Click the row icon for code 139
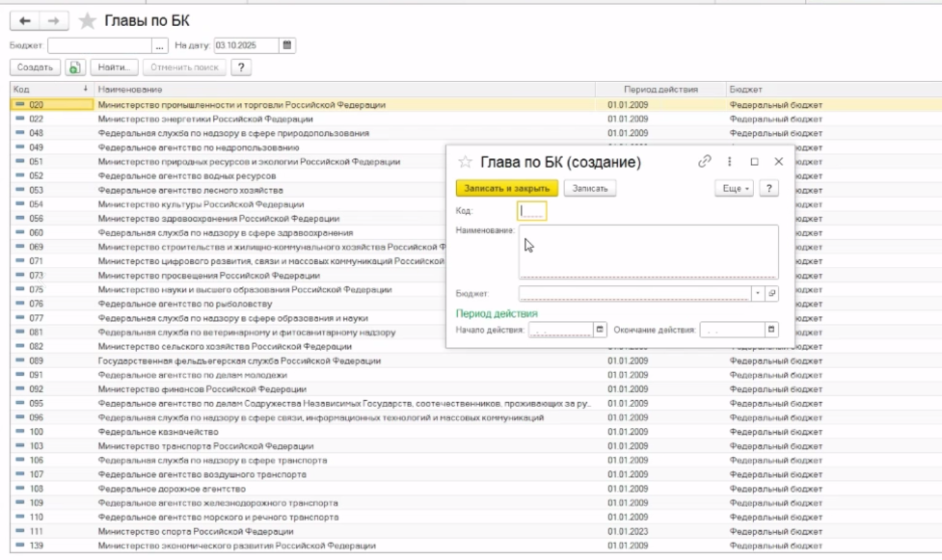Image resolution: width=942 pixels, height=560 pixels. (x=20, y=546)
